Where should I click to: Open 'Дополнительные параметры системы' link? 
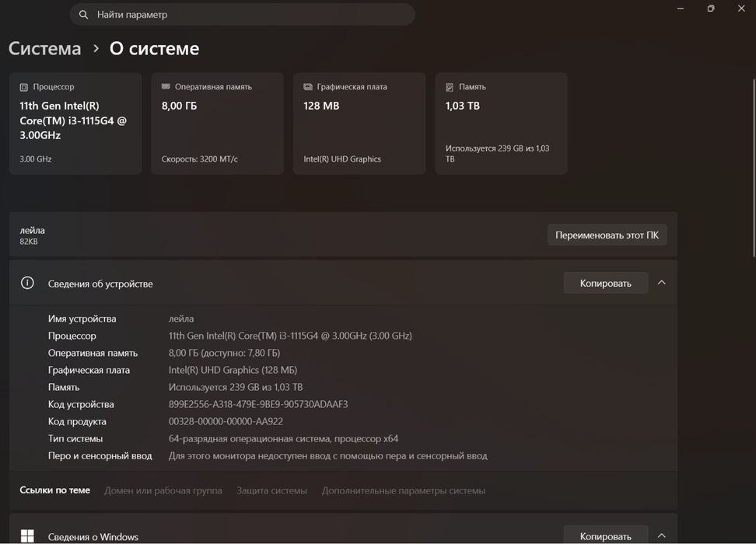(x=404, y=490)
